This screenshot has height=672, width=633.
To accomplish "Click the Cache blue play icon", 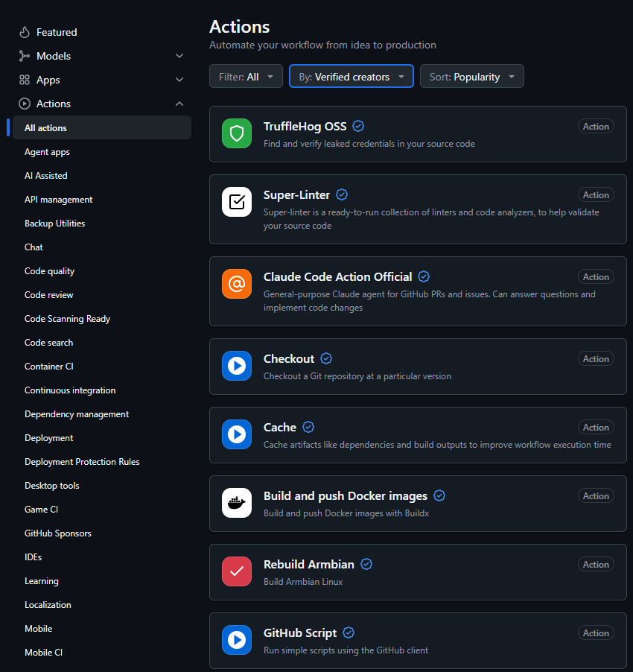I will pyautogui.click(x=237, y=434).
